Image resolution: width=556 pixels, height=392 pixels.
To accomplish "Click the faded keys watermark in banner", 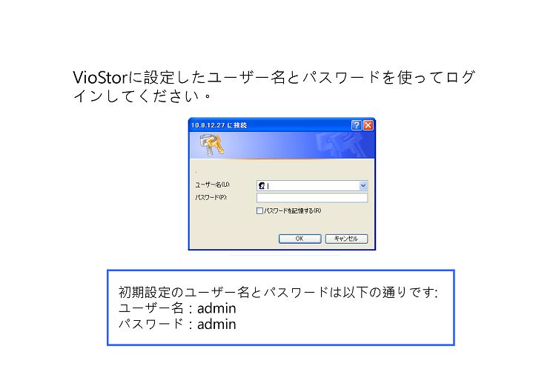I will point(340,144).
